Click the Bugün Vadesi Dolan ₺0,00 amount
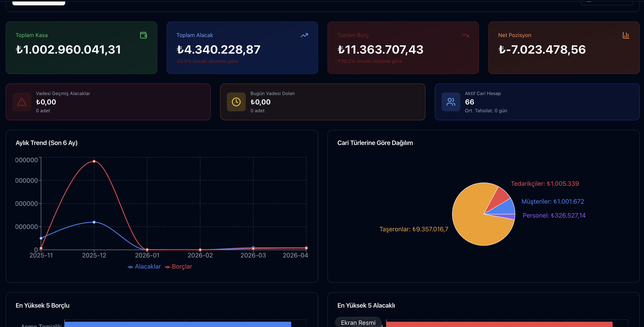 [x=261, y=102]
